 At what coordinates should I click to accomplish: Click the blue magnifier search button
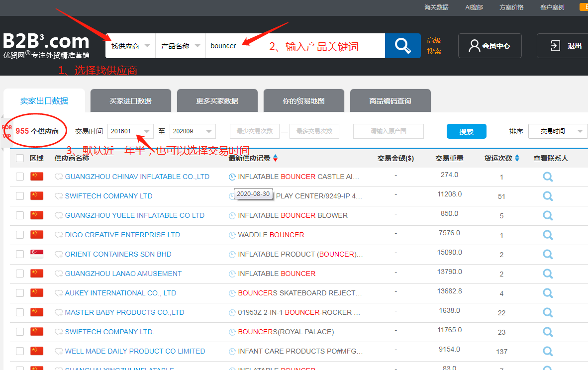click(403, 46)
